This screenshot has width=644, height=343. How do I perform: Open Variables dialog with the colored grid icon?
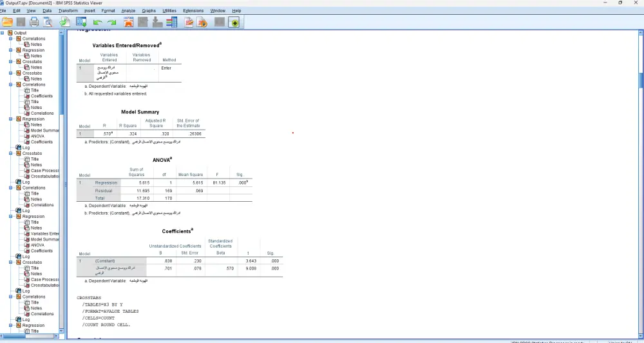pyautogui.click(x=172, y=22)
